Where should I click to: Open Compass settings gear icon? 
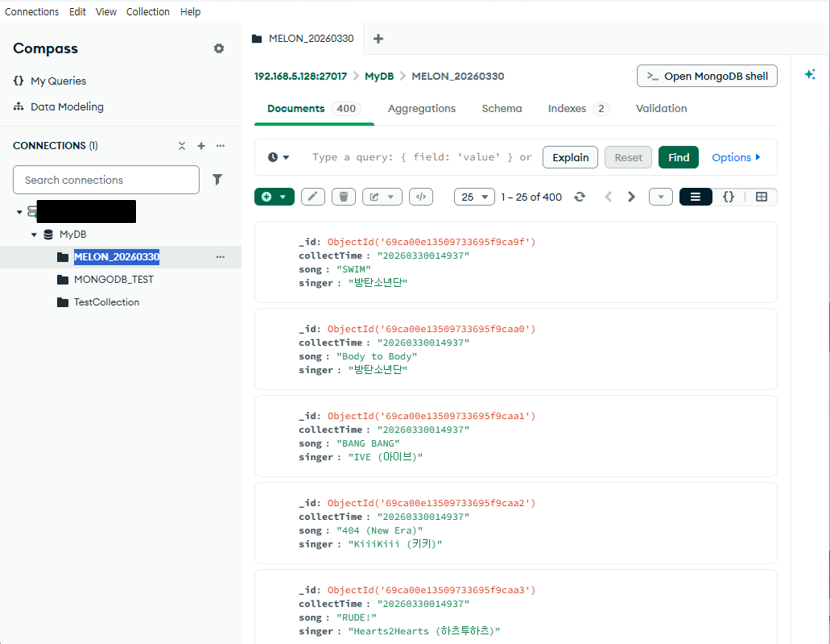(219, 48)
